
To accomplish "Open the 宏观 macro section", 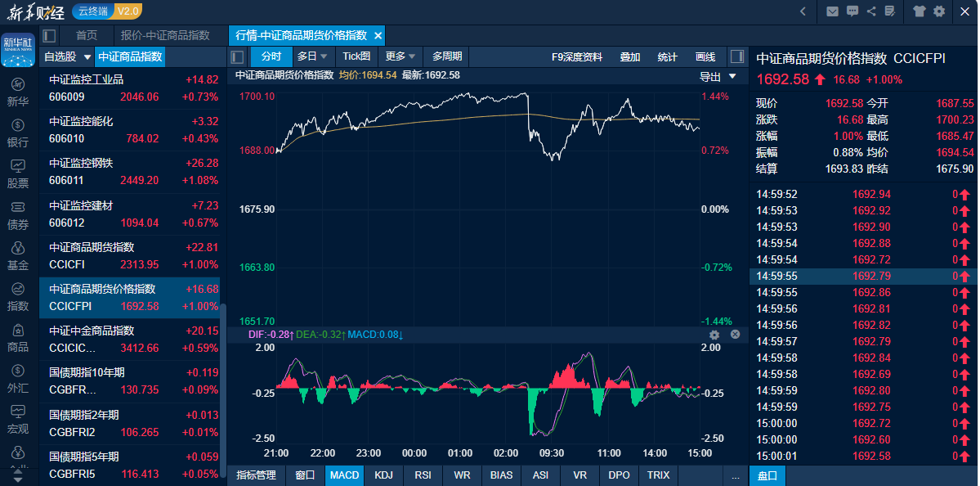I will click(x=18, y=420).
